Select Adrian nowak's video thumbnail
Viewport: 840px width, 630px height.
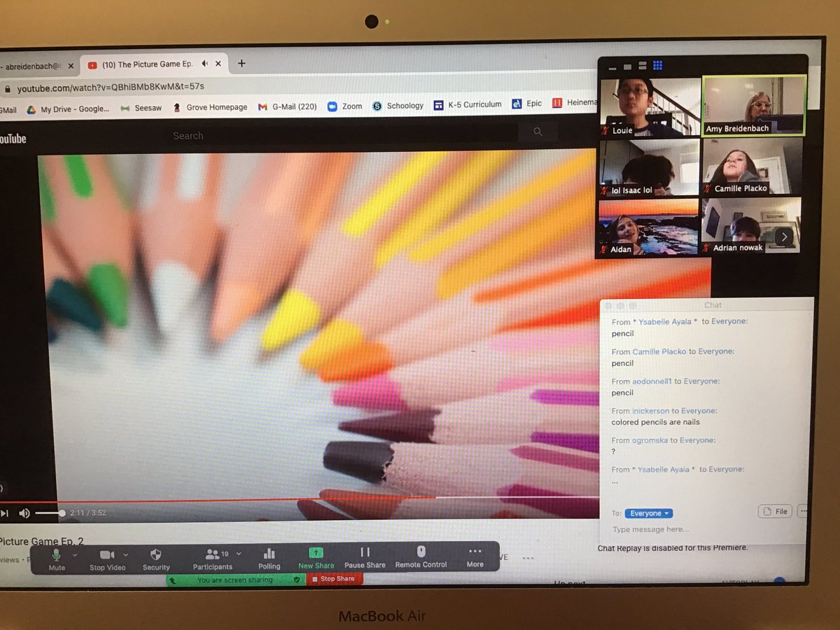pyautogui.click(x=751, y=225)
